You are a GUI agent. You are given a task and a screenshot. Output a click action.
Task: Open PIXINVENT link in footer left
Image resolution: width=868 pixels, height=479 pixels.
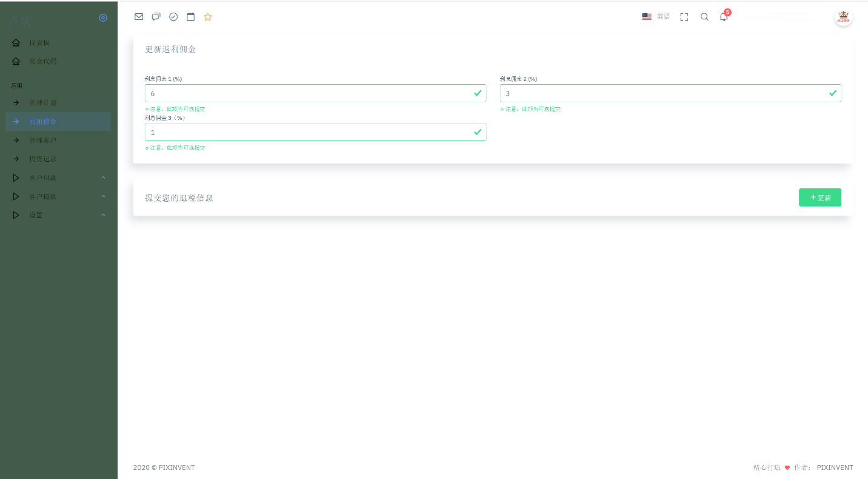click(177, 467)
